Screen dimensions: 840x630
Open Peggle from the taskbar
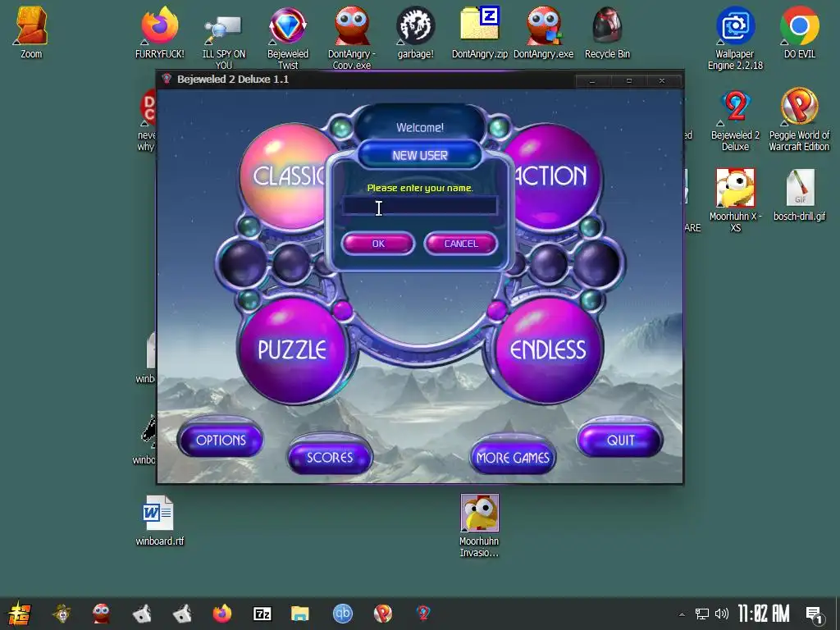382,614
